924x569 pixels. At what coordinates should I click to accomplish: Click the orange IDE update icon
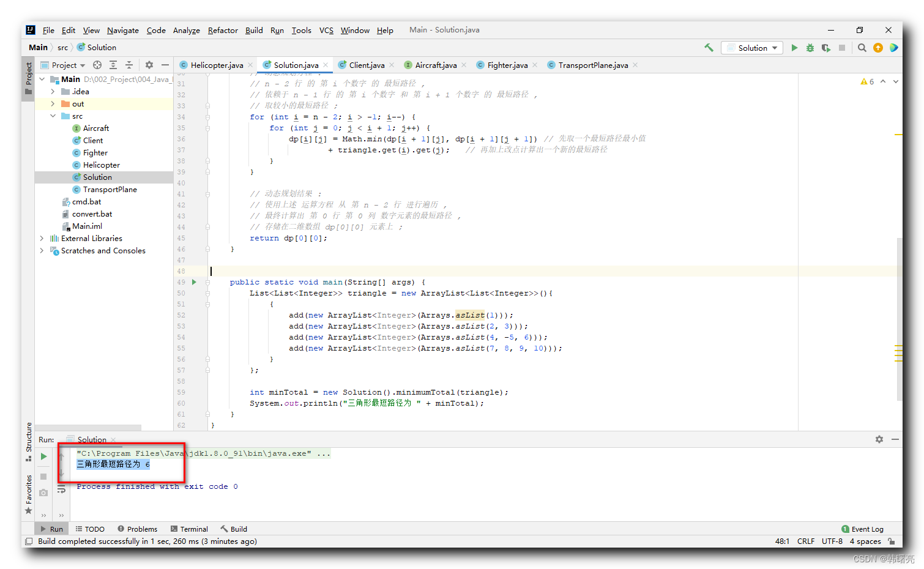tap(878, 48)
